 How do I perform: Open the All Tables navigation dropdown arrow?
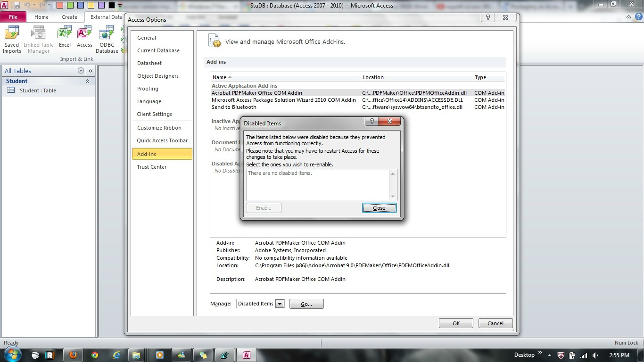click(81, 71)
